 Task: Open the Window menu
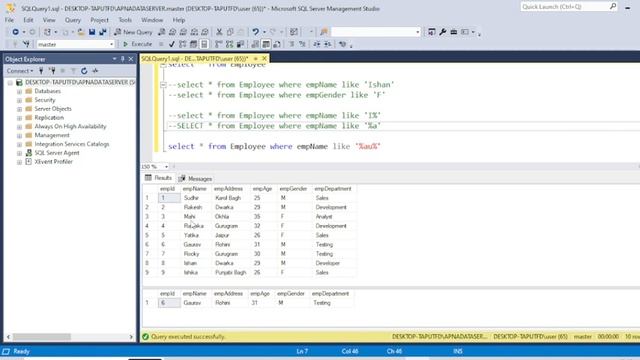click(152, 20)
